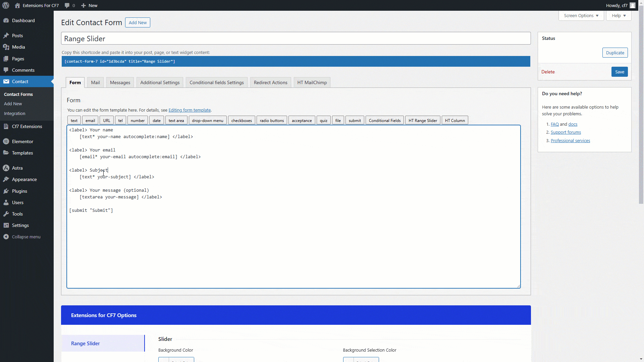Click the comments bubble icon in admin bar

tap(67, 5)
